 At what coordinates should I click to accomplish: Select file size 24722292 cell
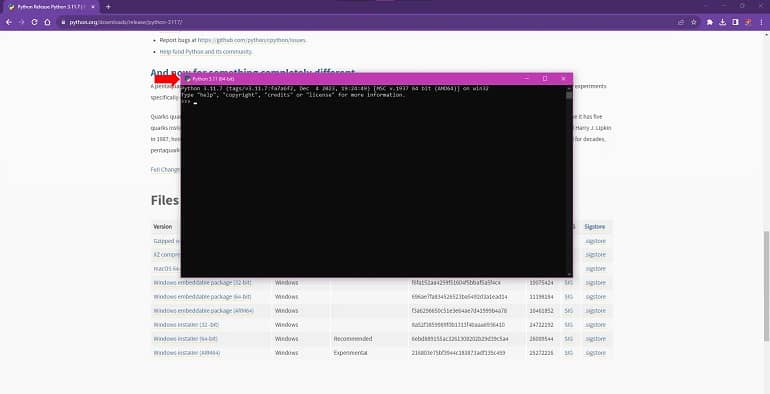(542, 325)
